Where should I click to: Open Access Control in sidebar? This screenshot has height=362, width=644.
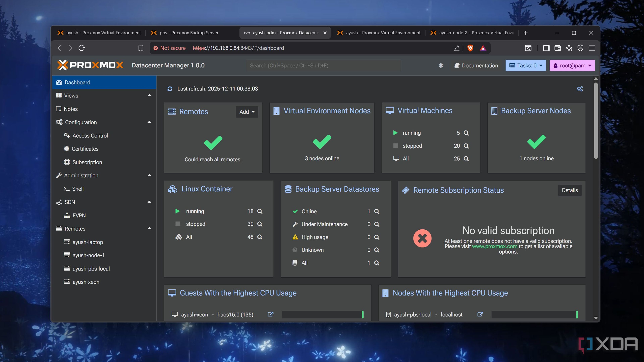(x=90, y=135)
